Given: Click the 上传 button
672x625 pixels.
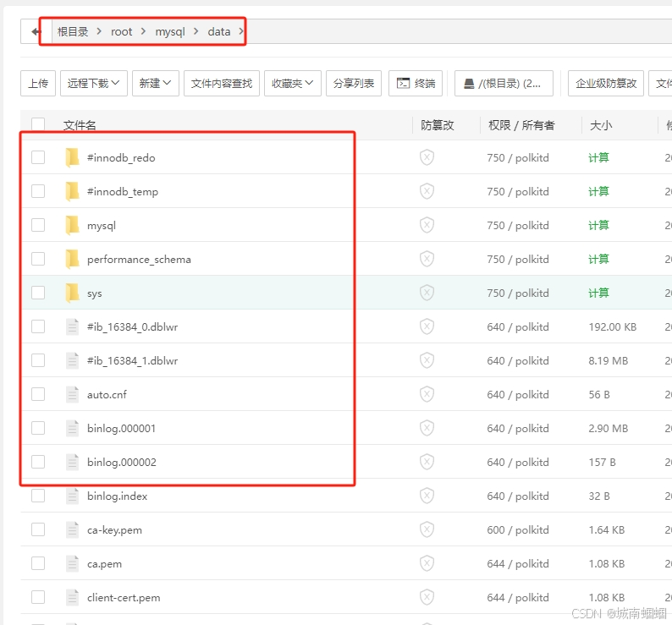Looking at the screenshot, I should click(38, 83).
